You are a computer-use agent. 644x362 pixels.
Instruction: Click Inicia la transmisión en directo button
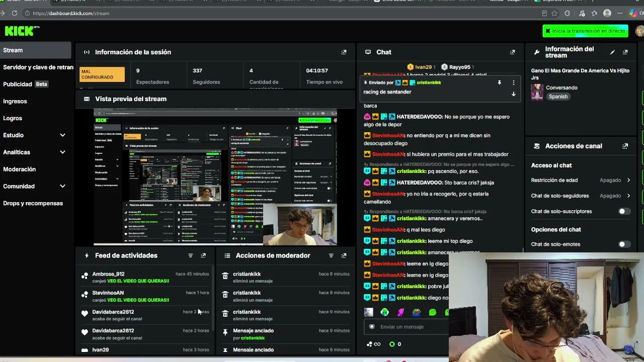tap(585, 31)
